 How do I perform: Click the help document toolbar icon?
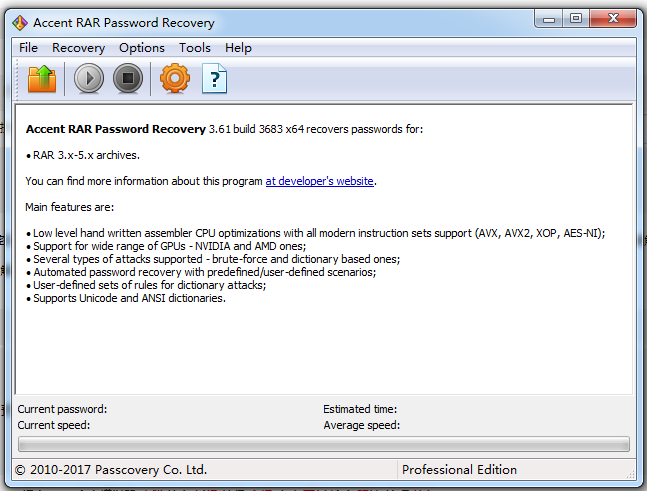[x=215, y=78]
